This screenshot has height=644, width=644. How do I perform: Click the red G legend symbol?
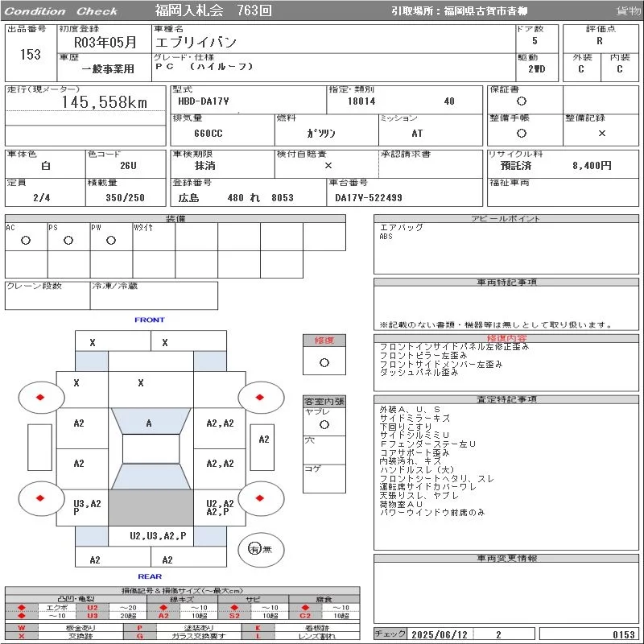tap(139, 636)
